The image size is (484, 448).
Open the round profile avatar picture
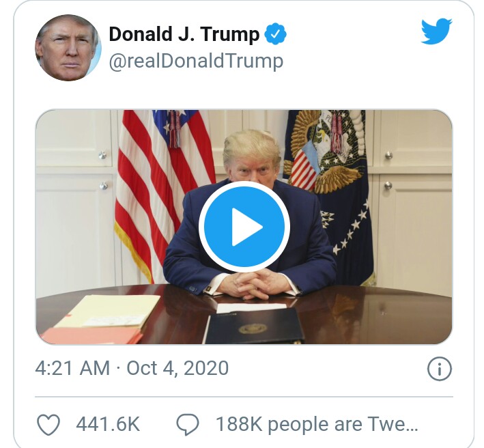[x=68, y=48]
